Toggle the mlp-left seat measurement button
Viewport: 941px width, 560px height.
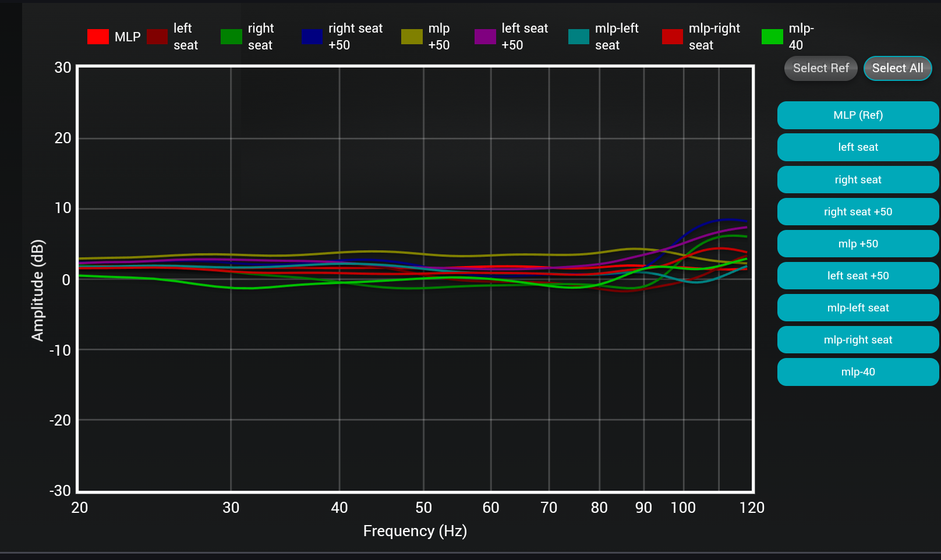tap(858, 308)
